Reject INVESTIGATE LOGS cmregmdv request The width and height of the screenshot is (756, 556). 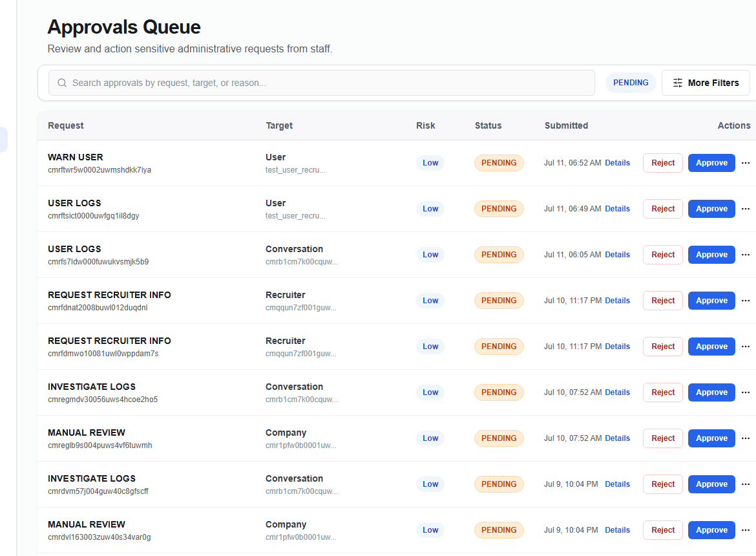point(663,392)
